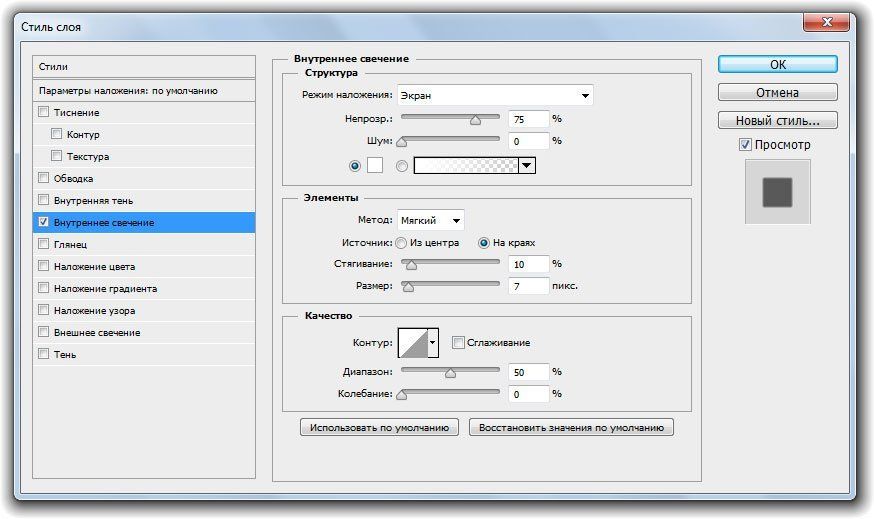Click the Непрозр. opacity slider handle
This screenshot has width=874, height=519.
[475, 120]
